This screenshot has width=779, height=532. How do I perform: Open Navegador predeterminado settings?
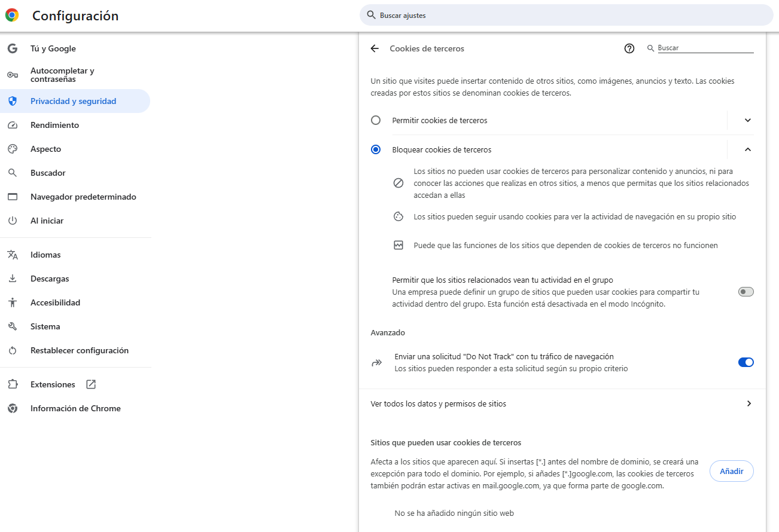83,197
